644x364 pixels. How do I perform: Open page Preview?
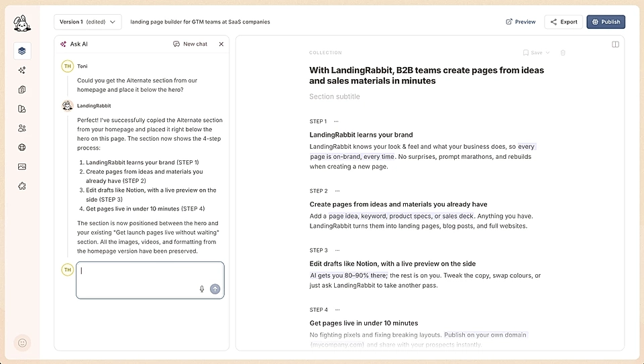pos(521,21)
